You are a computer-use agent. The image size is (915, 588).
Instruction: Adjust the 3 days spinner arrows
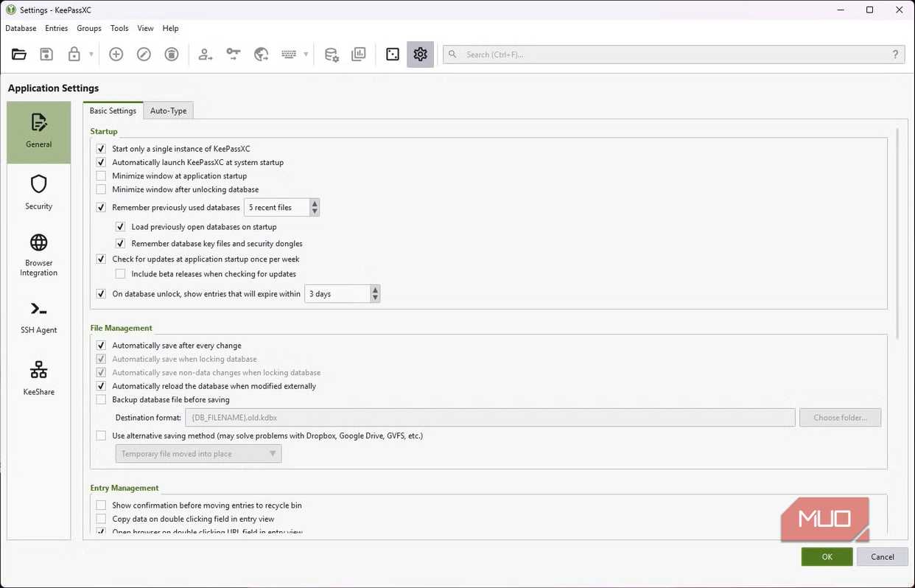click(375, 294)
